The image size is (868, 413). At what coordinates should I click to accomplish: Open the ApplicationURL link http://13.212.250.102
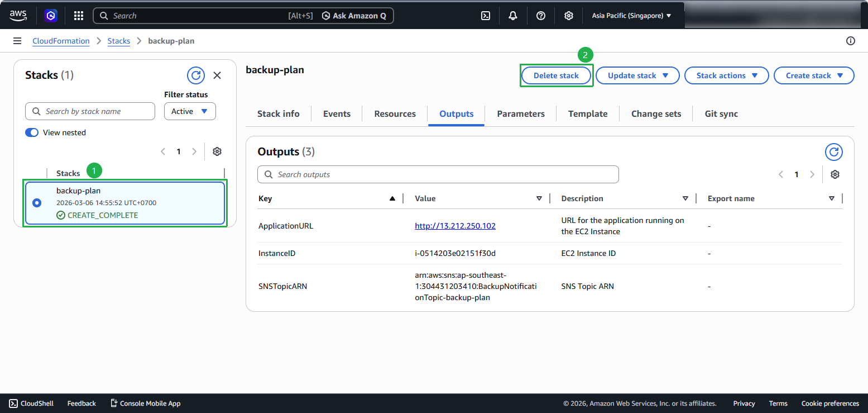point(455,226)
